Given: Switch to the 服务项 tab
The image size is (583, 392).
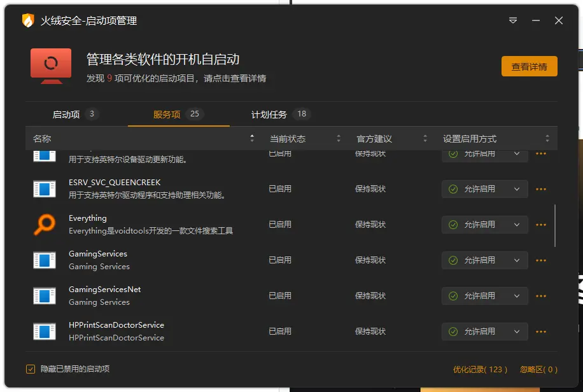Looking at the screenshot, I should 178,114.
